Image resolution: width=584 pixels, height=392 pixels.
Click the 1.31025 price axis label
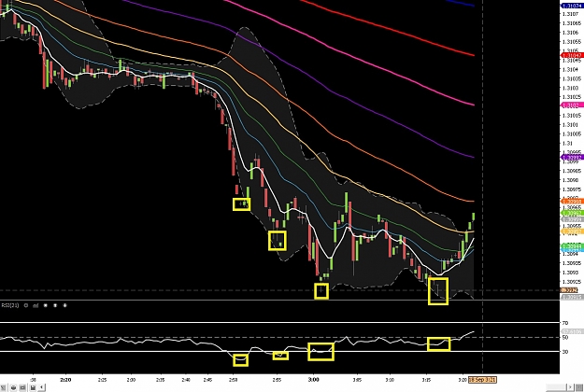click(572, 97)
